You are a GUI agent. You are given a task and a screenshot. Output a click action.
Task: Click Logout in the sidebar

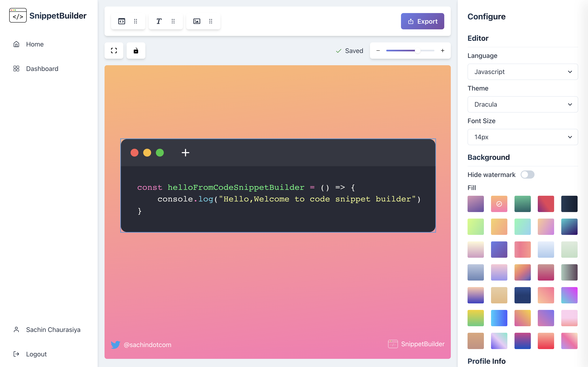click(x=36, y=354)
